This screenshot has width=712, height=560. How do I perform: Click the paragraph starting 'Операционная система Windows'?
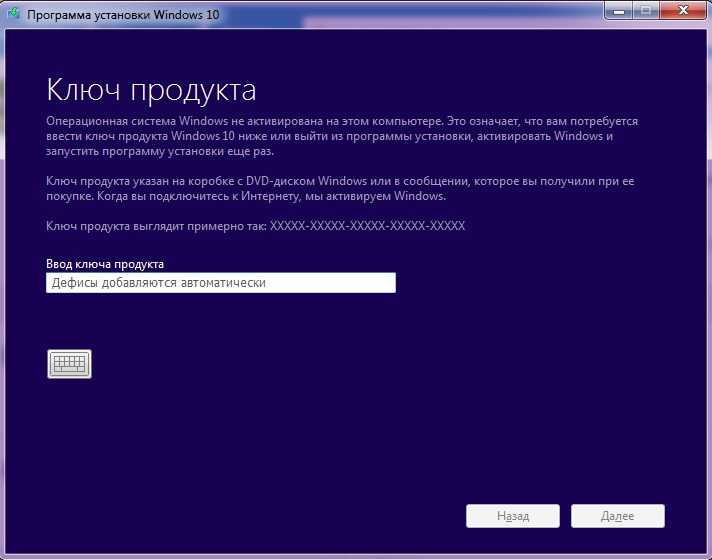pyautogui.click(x=342, y=136)
